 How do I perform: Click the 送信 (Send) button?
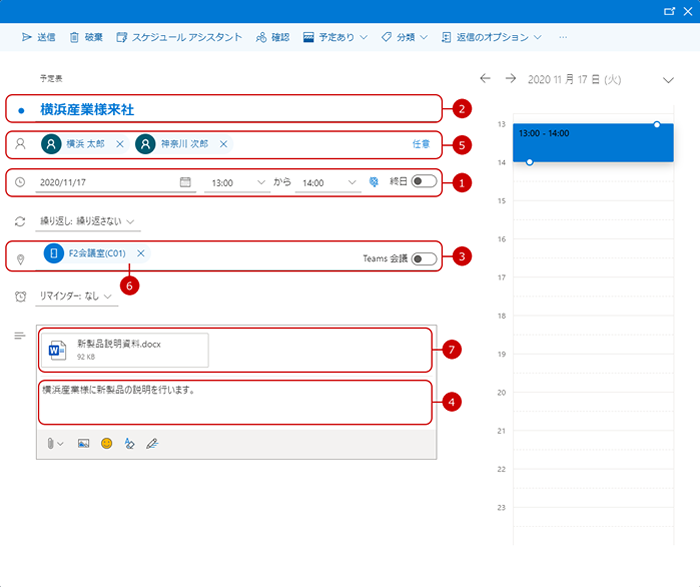[x=38, y=37]
